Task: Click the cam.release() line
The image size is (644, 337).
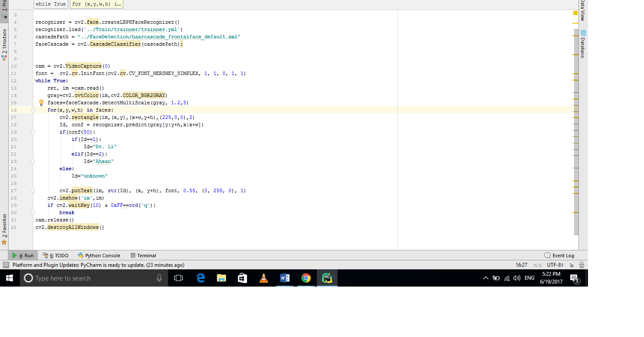Action: coord(55,220)
